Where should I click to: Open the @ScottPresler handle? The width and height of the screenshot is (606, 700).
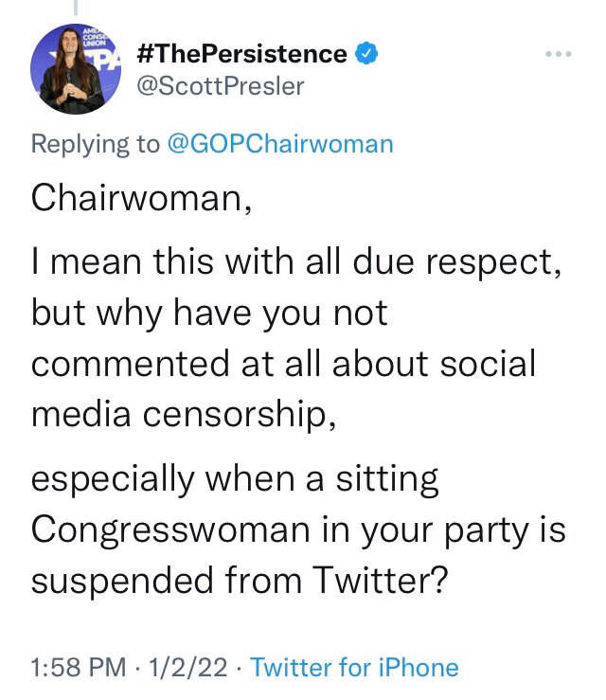click(220, 85)
